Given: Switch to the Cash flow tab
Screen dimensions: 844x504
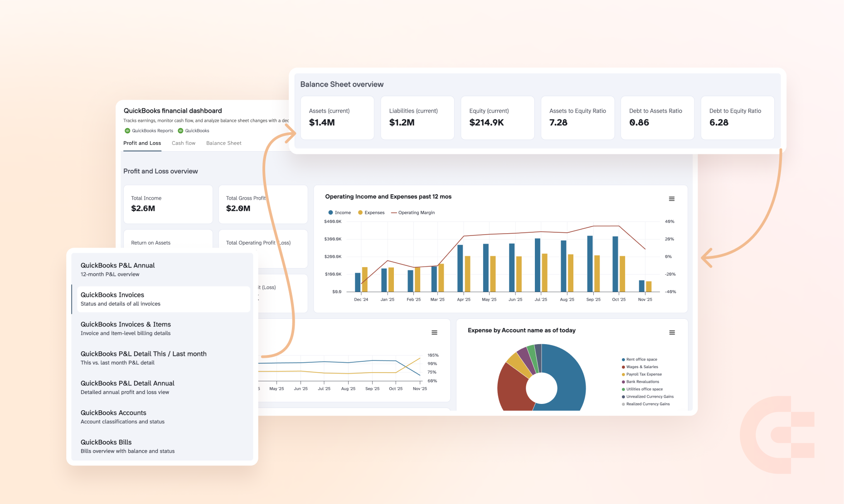Looking at the screenshot, I should click(183, 143).
